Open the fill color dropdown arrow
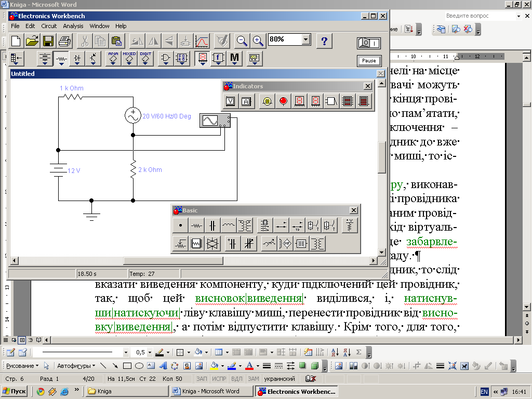 [x=222, y=366]
